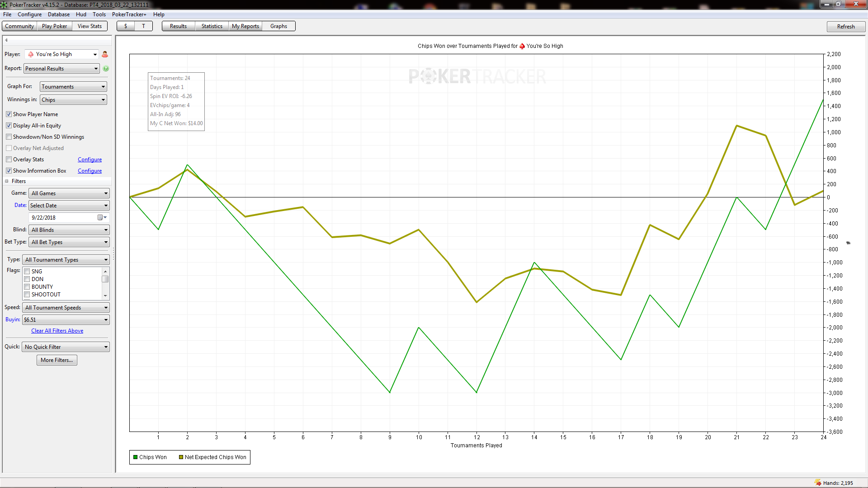Viewport: 868px width, 488px height.
Task: Open the No Quick Filter dropdown
Action: (66, 347)
